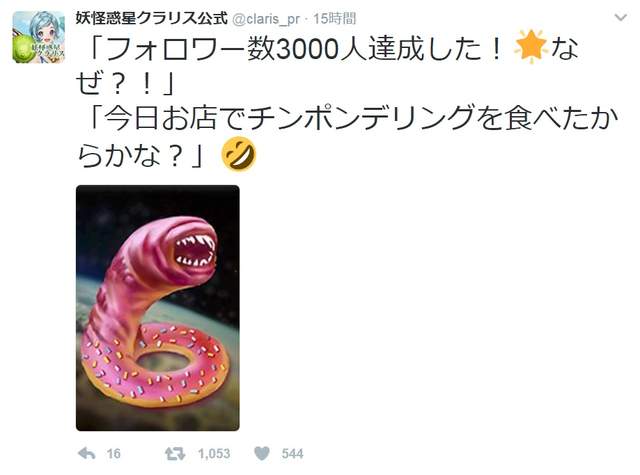Enlarge the pink donut worm image

(x=158, y=308)
